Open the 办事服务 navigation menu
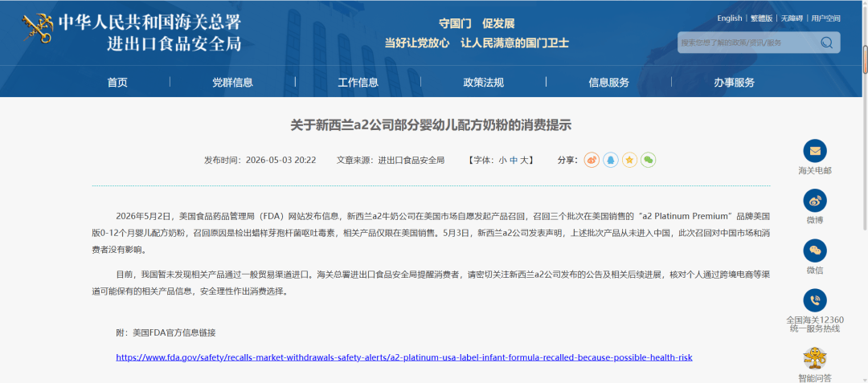 click(734, 83)
